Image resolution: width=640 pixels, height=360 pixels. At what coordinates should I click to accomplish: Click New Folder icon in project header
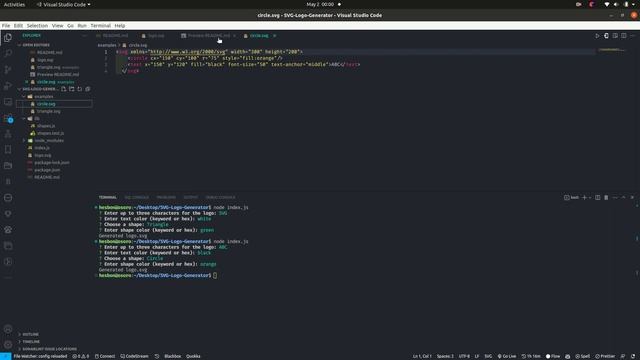point(71,89)
